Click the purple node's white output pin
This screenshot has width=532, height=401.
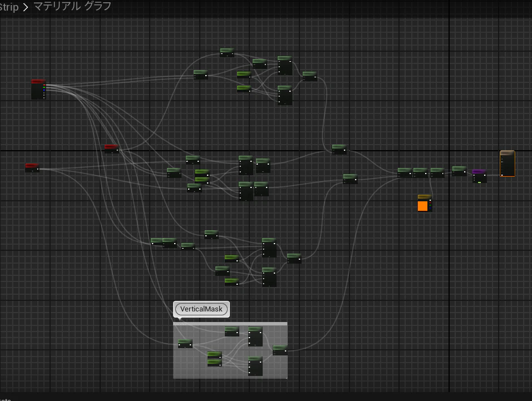point(485,175)
